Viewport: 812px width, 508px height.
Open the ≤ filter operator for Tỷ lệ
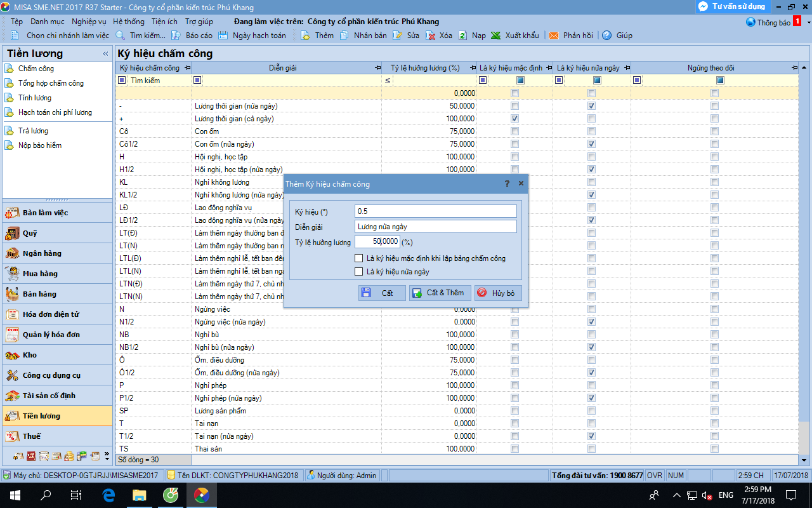(x=387, y=81)
